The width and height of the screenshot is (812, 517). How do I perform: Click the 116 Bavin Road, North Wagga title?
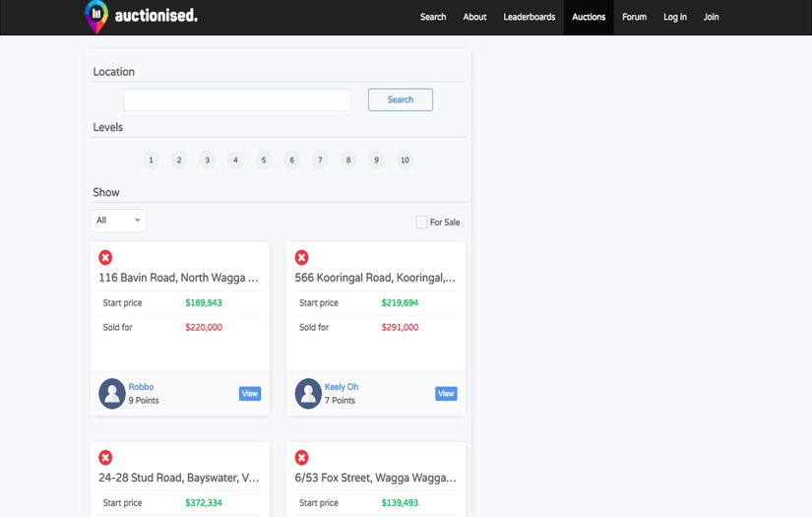(178, 278)
